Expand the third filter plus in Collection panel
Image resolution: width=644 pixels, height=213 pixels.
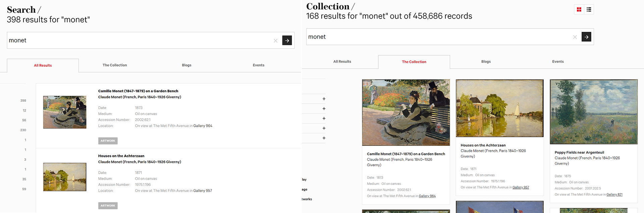click(x=324, y=118)
